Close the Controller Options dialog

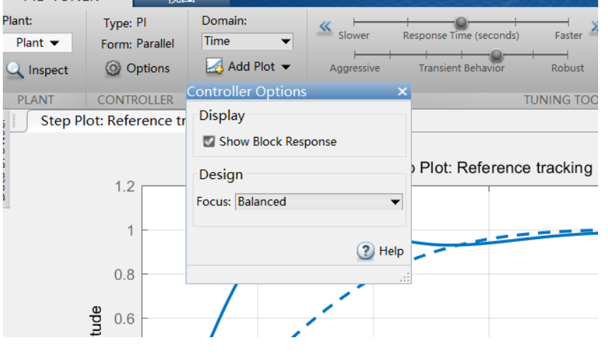(402, 92)
